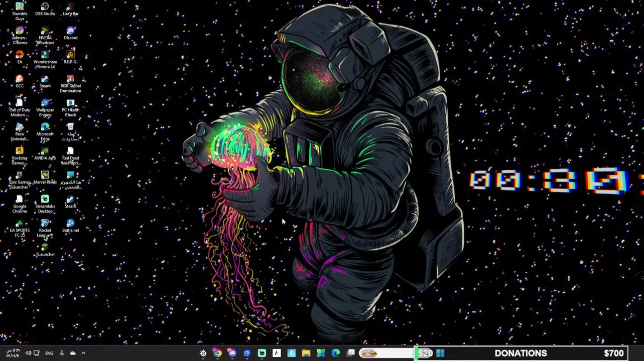Launch Streamlabs Desktop from desktop
Screen dimensions: 644x361
45,204
